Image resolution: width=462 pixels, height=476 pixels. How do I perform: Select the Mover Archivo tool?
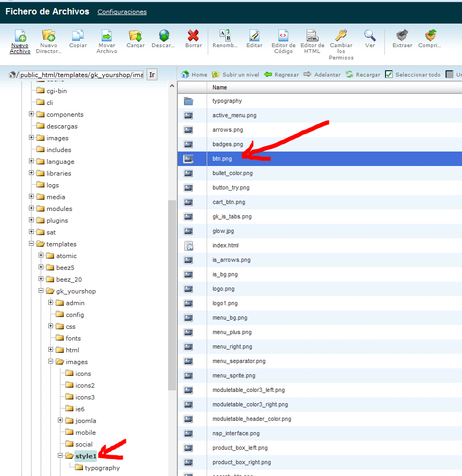click(x=107, y=35)
